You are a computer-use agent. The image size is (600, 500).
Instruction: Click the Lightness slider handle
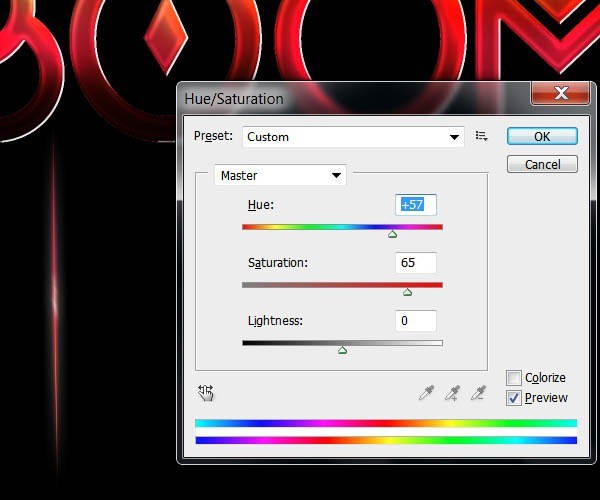coord(342,350)
